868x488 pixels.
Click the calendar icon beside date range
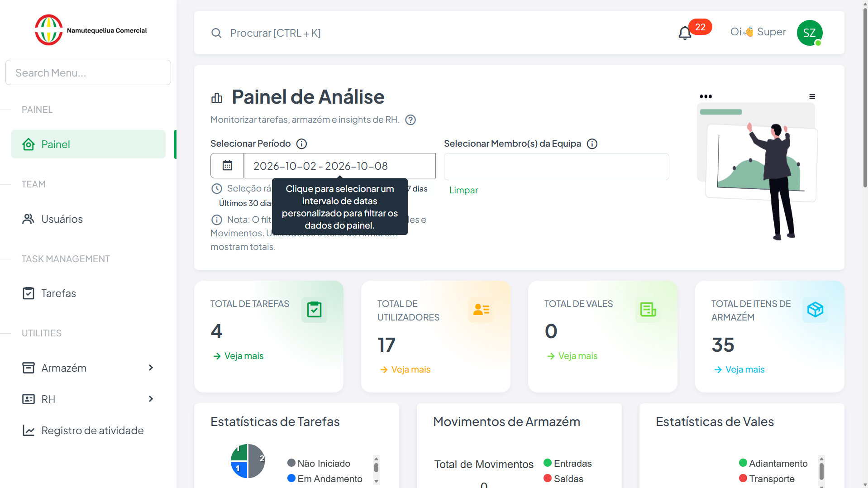(x=227, y=166)
